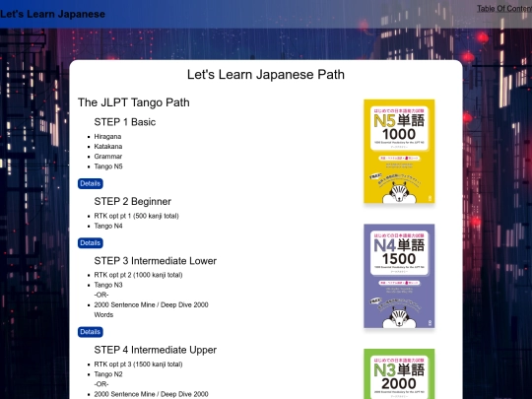Click RTK opt pt 1 (500 kanji total)

click(x=136, y=216)
